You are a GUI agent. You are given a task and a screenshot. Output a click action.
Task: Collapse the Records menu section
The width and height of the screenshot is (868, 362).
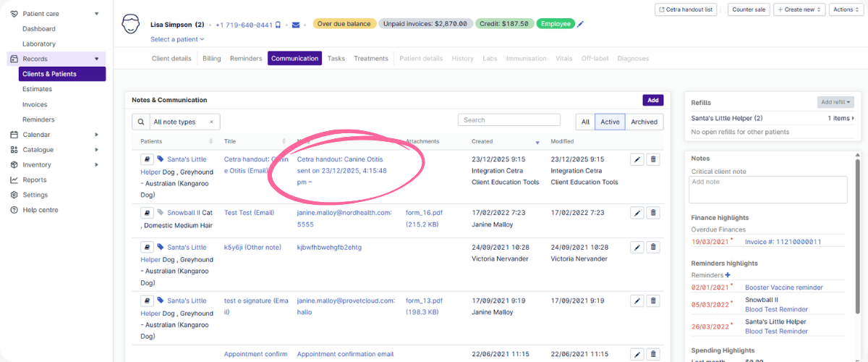(x=97, y=59)
